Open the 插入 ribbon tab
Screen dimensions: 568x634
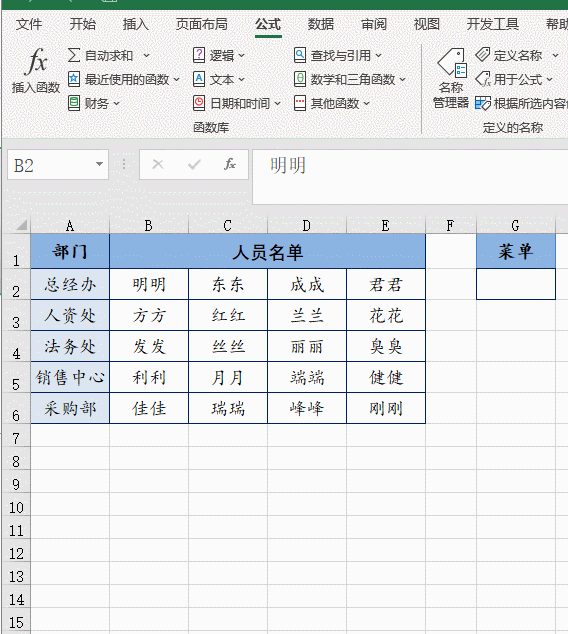[136, 24]
